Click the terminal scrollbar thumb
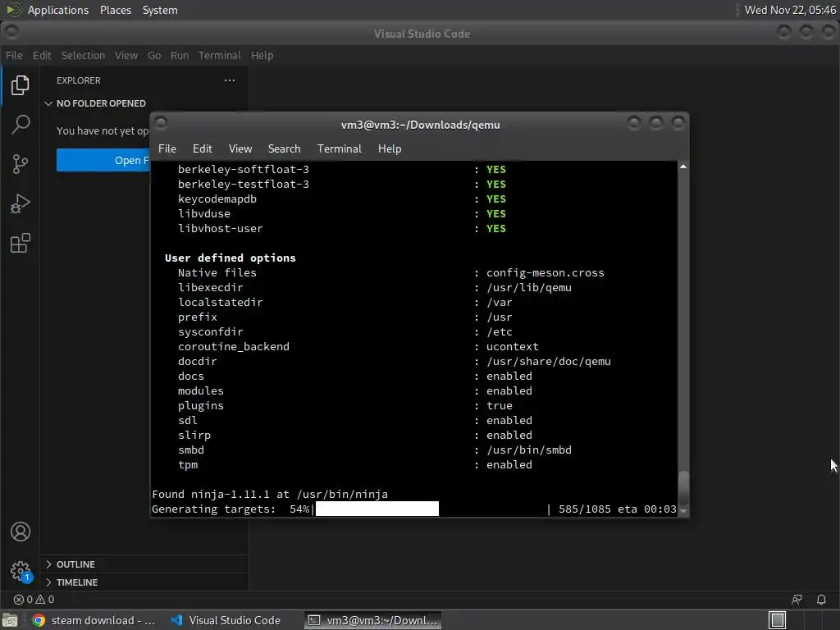The image size is (840, 630). (x=683, y=487)
